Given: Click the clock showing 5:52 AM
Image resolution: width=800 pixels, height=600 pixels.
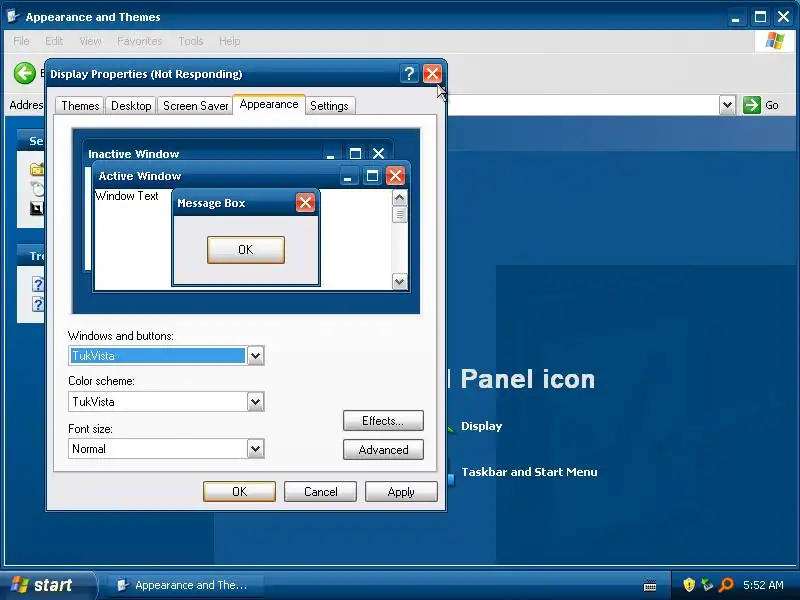Looking at the screenshot, I should 763,585.
